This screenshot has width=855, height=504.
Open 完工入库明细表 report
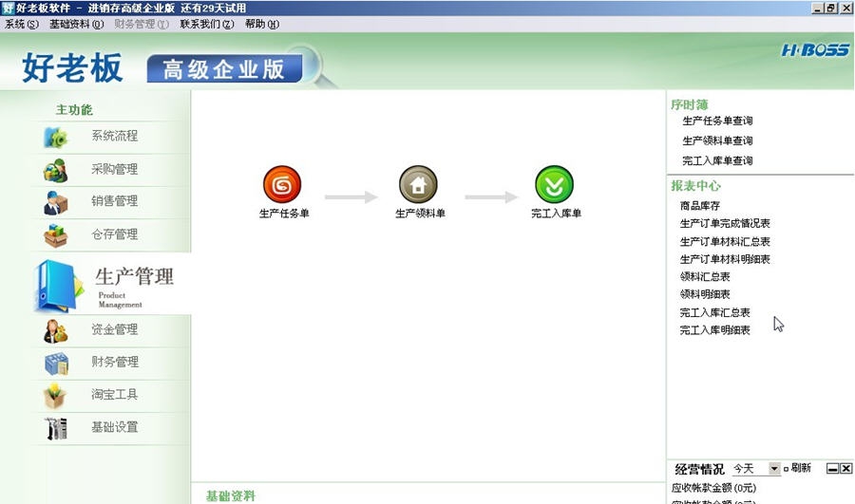click(x=714, y=330)
